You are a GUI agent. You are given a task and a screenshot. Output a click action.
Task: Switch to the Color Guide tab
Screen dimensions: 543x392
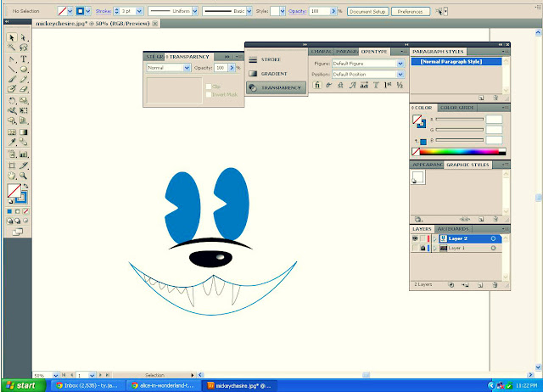click(x=457, y=108)
